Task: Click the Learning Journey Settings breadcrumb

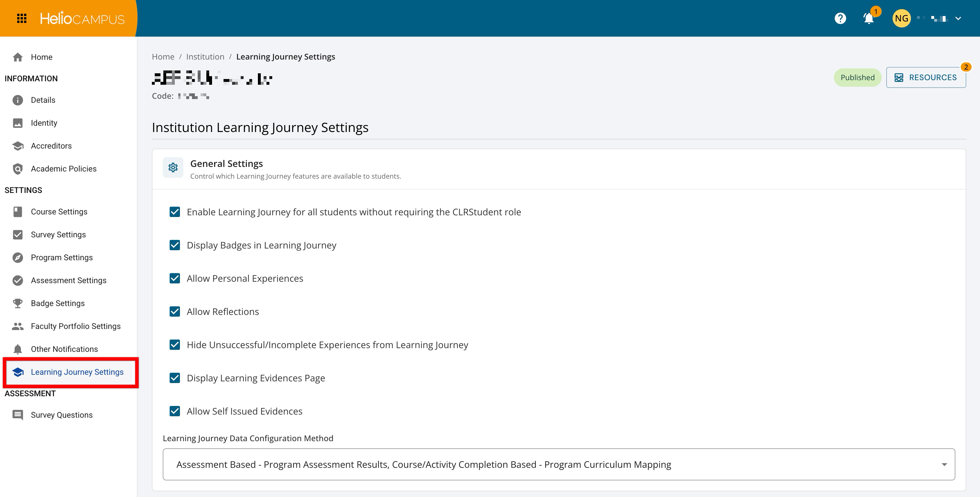Action: [286, 57]
